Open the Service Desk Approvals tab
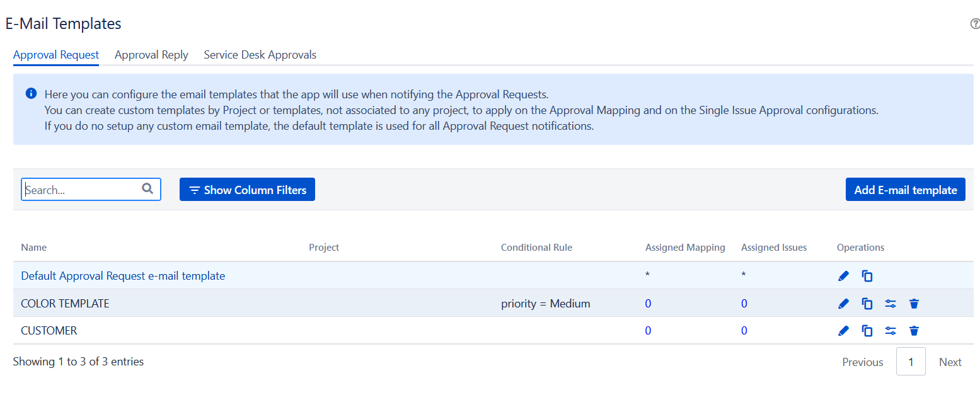Viewport: 980px width, 395px height. point(260,55)
